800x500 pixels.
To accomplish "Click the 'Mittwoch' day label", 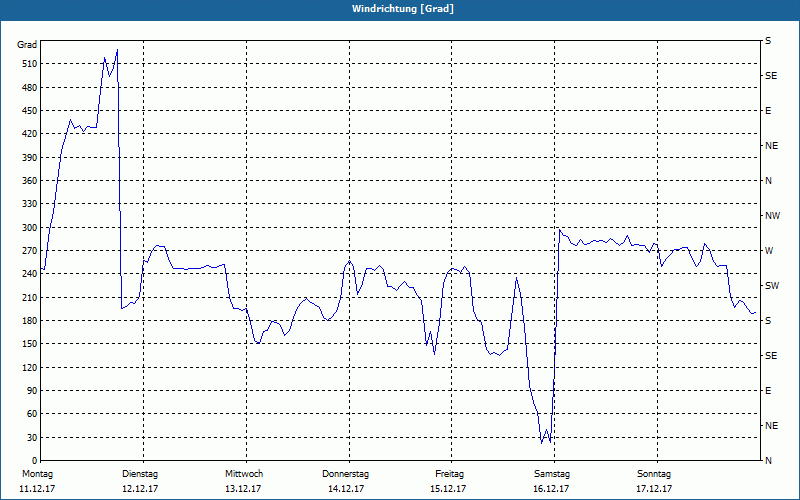I will (x=244, y=474).
